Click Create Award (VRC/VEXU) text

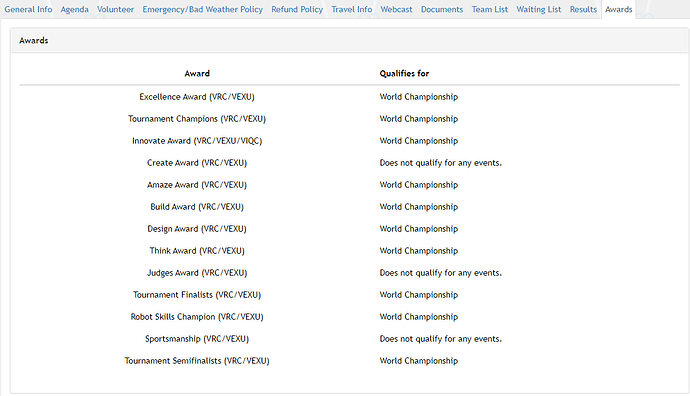[x=197, y=163]
